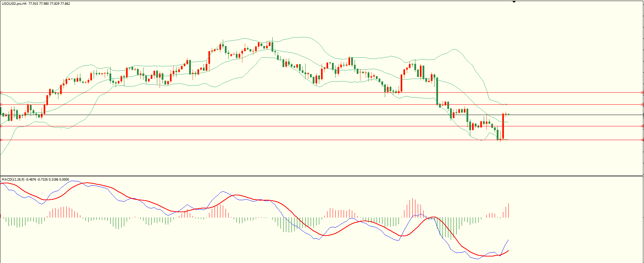Click right handle of lowest red line

click(x=642, y=140)
